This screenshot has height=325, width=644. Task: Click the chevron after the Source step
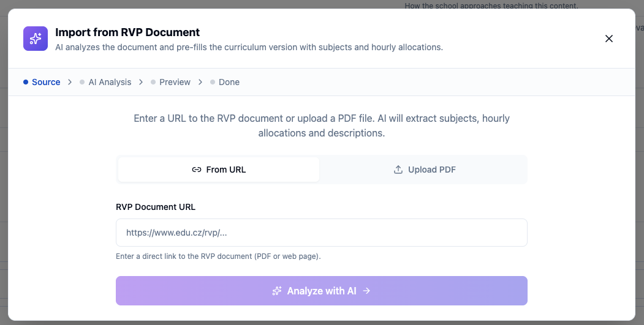(70, 82)
